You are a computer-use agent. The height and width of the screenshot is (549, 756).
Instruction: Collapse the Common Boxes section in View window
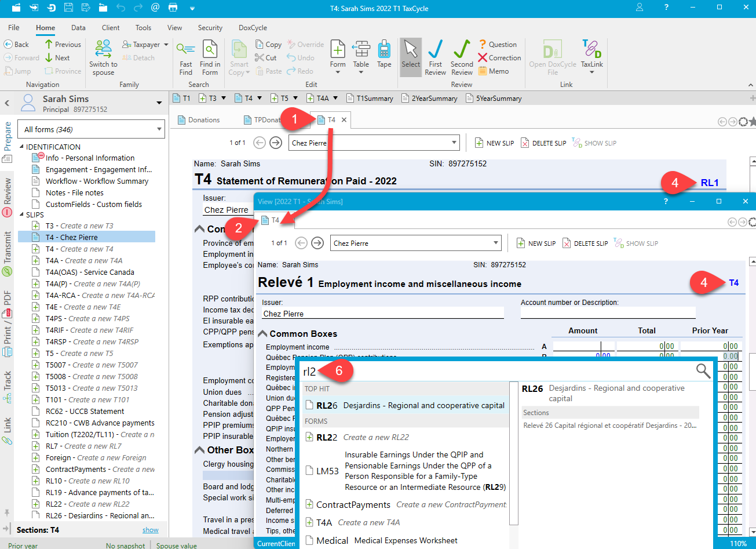pyautogui.click(x=263, y=334)
